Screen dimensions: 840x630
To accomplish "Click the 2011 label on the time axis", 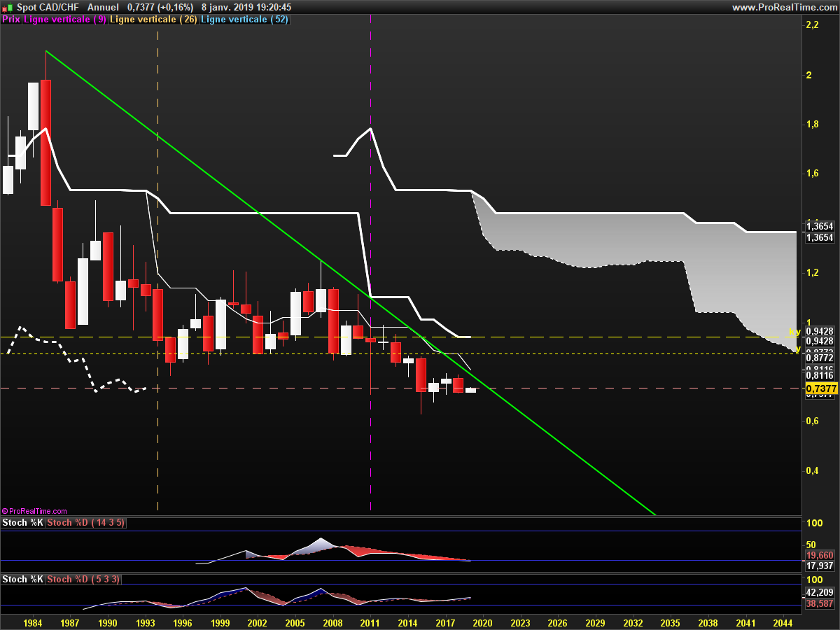I will tap(370, 622).
